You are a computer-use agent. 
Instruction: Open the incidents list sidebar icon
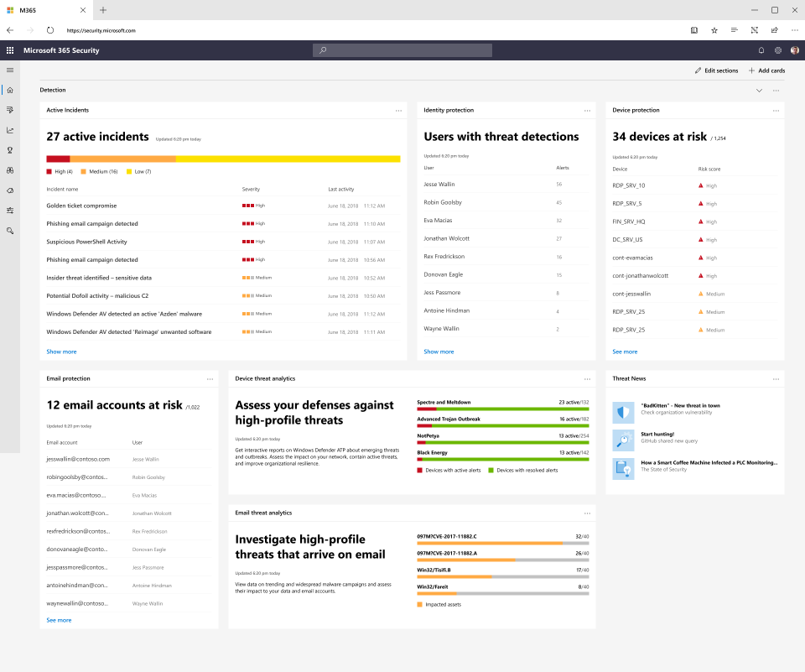click(10, 110)
